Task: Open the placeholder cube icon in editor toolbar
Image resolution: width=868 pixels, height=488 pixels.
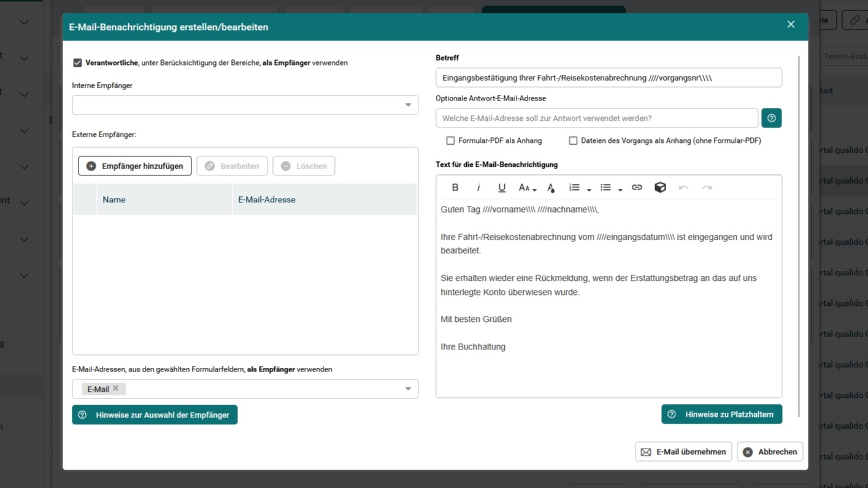Action: tap(660, 188)
